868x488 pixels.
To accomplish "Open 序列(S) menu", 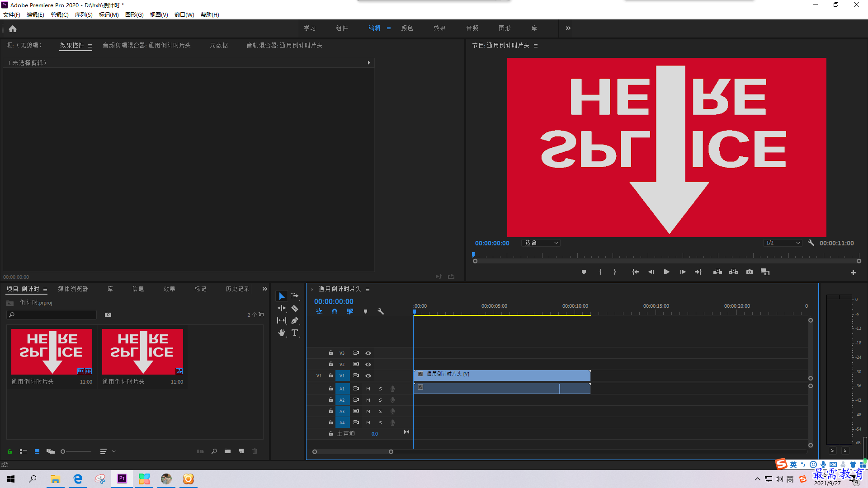I will [84, 14].
